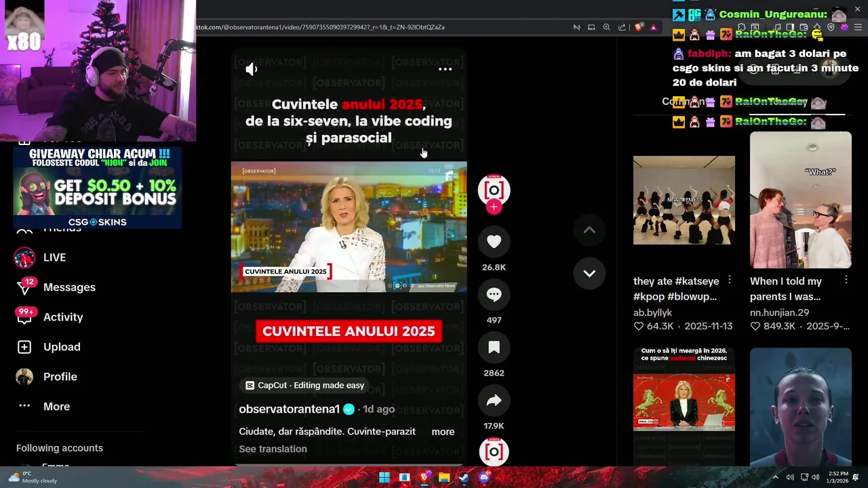Open the clock showing 2:52 PM
Viewport: 868px width, 488px height.
(x=838, y=477)
